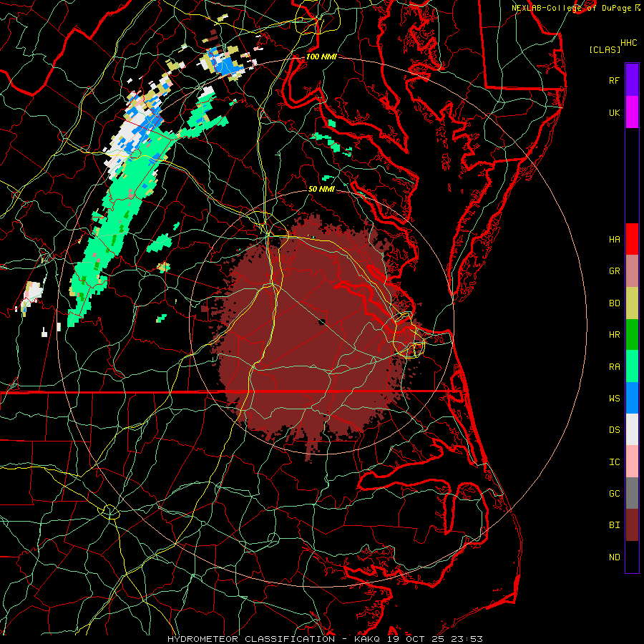Click the GR pink-brown legend swatch
Image resolution: width=644 pixels, height=644 pixels.
(632, 271)
